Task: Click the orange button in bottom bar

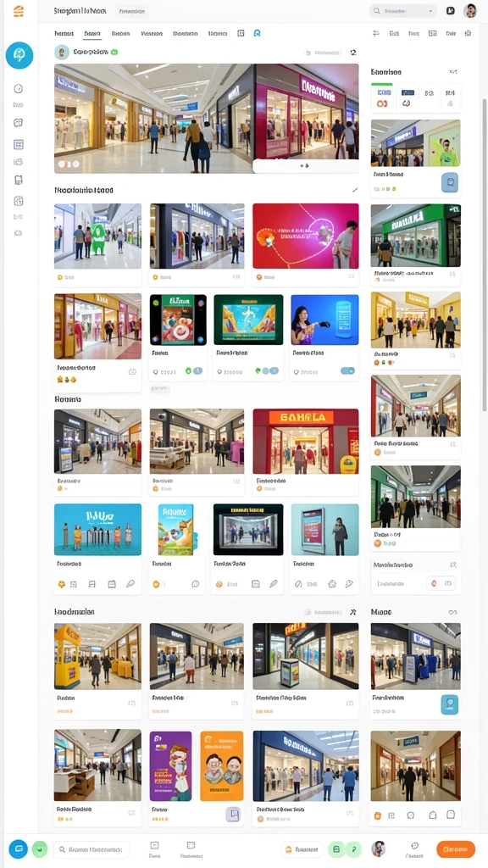Action: 455,849
